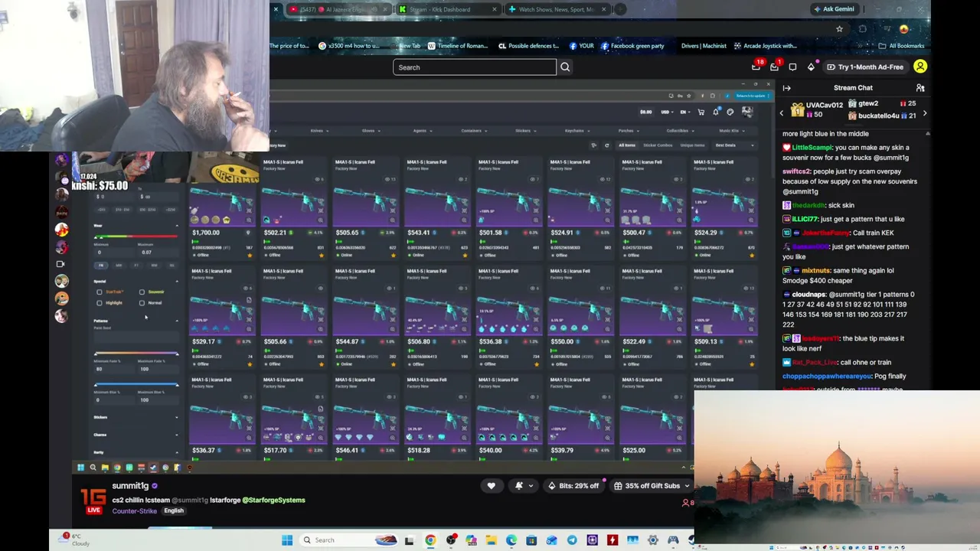Click the Bits: 29% off button

(x=573, y=486)
